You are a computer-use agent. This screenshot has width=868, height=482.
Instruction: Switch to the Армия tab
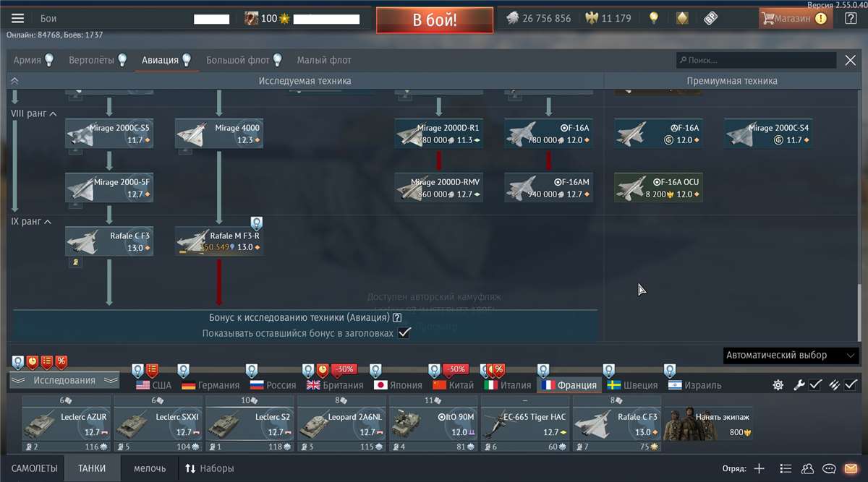click(x=33, y=60)
